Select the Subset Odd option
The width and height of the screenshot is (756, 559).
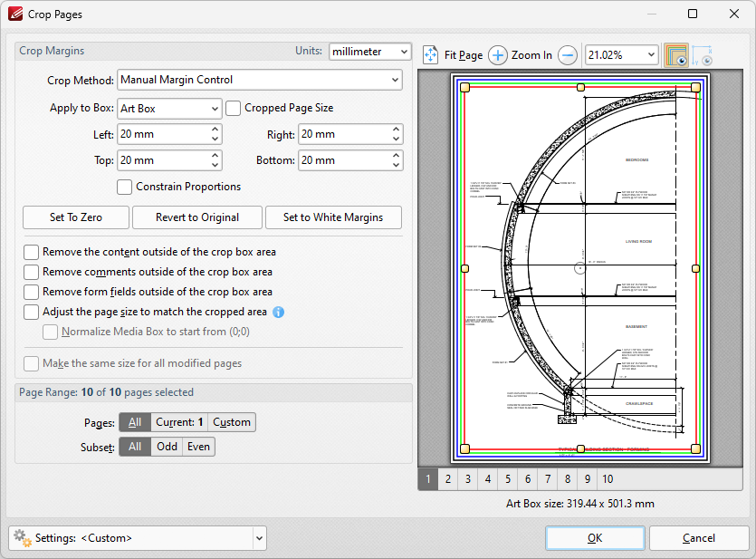pyautogui.click(x=167, y=447)
